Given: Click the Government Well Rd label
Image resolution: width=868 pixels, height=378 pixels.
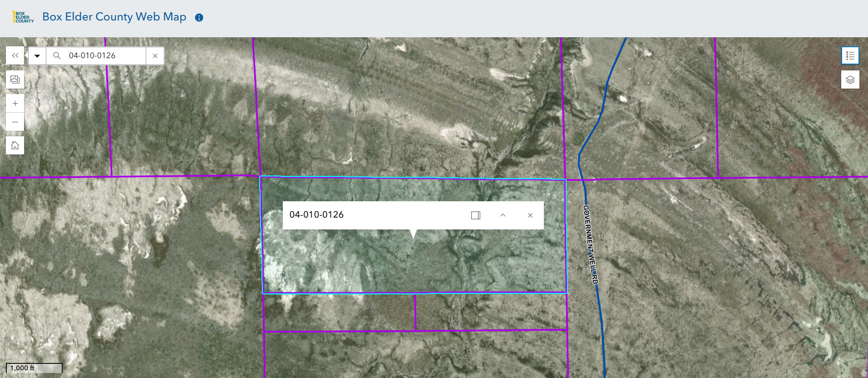Looking at the screenshot, I should [590, 244].
